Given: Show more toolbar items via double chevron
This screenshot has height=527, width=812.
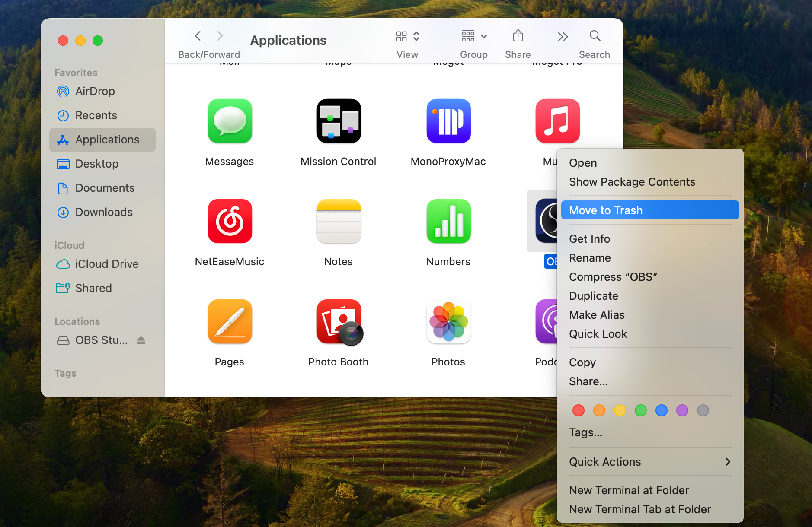Looking at the screenshot, I should [x=562, y=37].
